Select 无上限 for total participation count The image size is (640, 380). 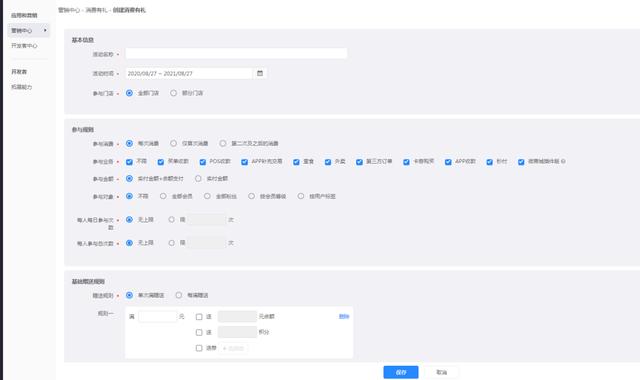click(129, 243)
